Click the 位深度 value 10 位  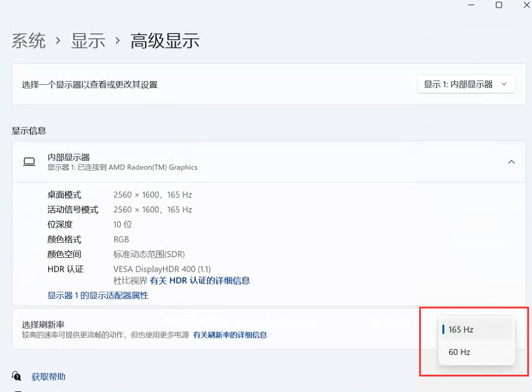pos(122,224)
